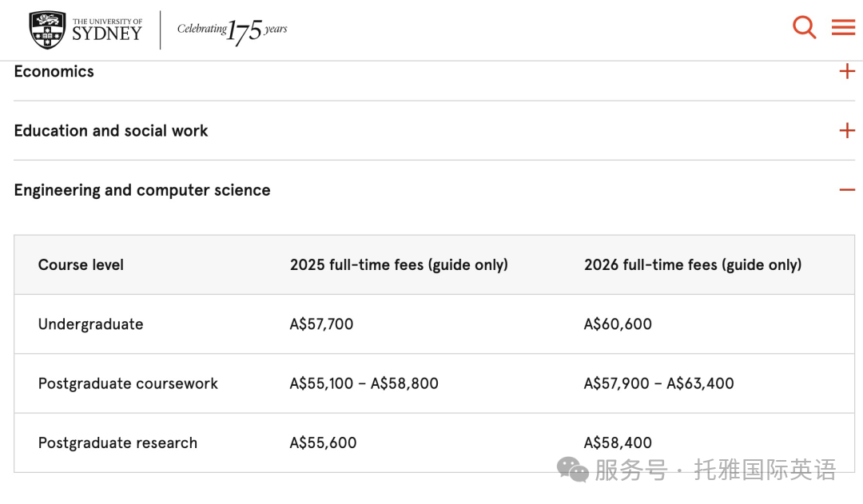The image size is (863, 504).
Task: Select the Undergraduate row label
Action: (91, 324)
